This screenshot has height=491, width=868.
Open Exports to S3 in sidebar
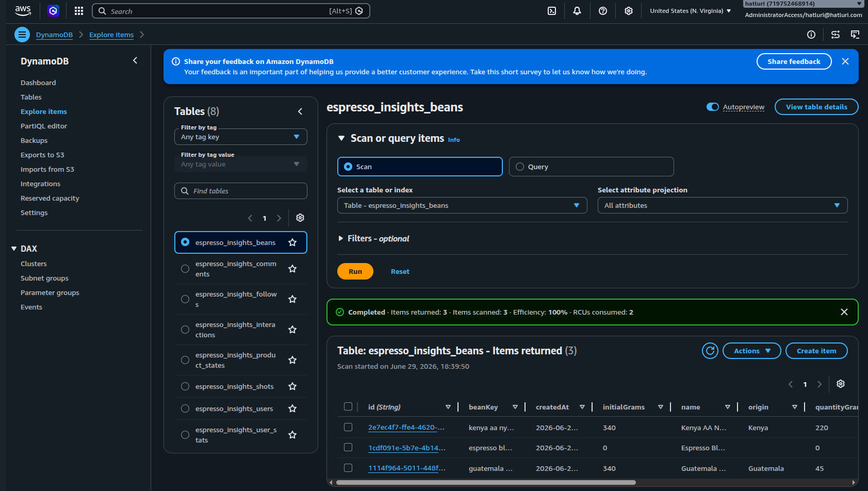(42, 155)
